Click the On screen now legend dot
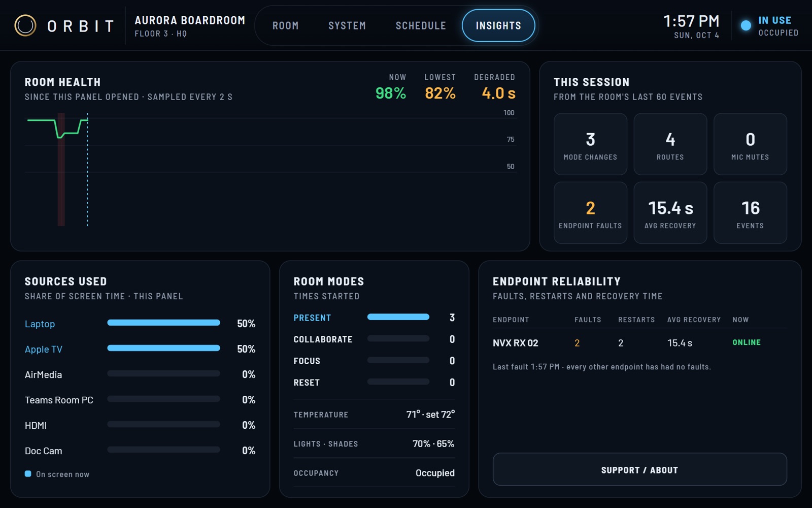Screen dimensions: 812x508 coord(28,474)
